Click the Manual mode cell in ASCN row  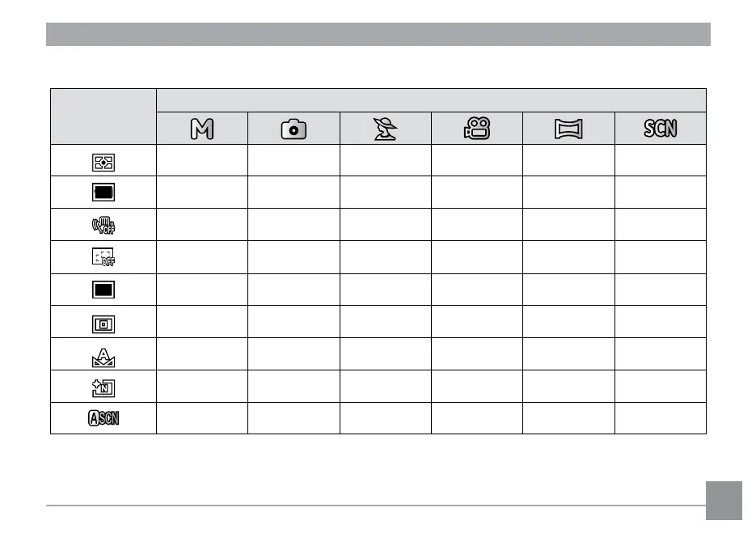(201, 418)
